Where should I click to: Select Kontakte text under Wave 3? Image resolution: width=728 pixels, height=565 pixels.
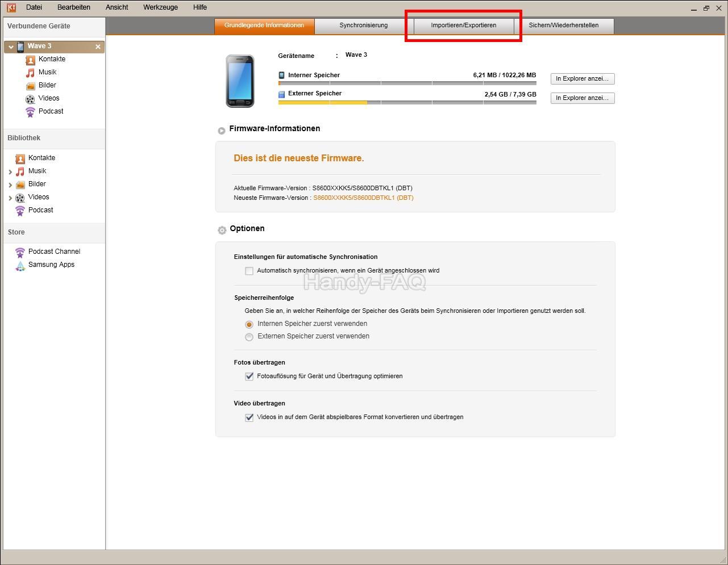tap(52, 60)
